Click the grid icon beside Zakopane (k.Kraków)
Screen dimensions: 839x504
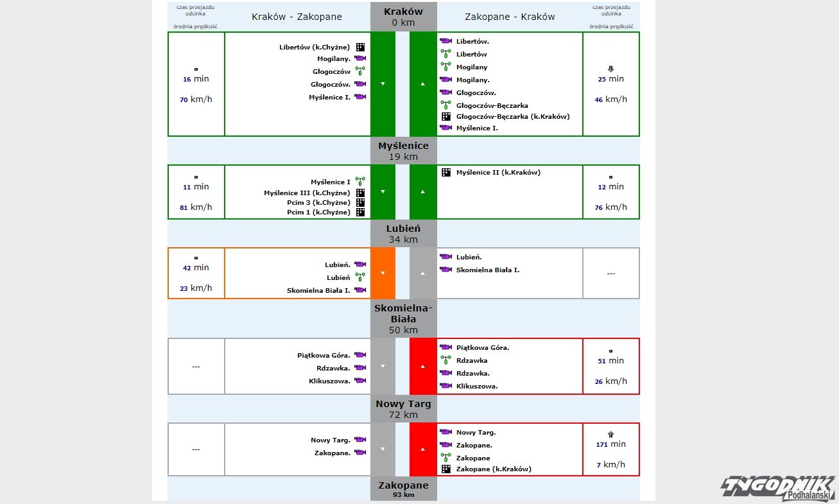pos(445,469)
